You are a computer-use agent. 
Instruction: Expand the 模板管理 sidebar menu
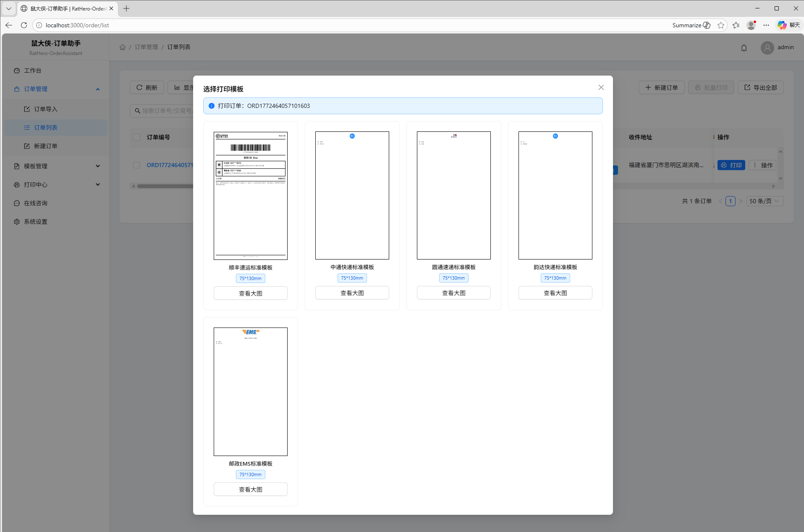[x=97, y=166]
